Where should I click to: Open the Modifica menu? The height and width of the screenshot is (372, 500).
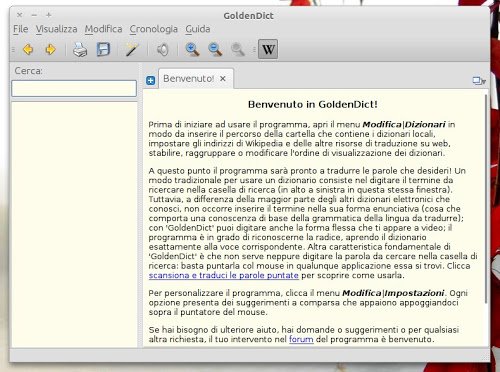coord(103,29)
